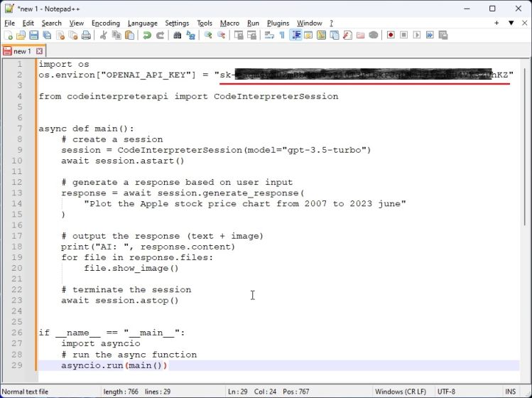Save the document with the floppy disk icon
The height and width of the screenshot is (398, 532).
click(x=34, y=36)
